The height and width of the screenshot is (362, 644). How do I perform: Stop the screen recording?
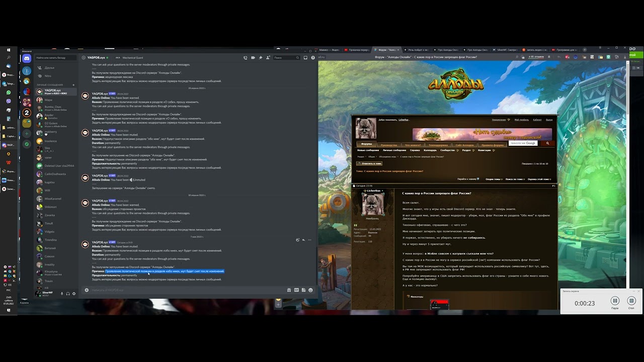(x=632, y=301)
